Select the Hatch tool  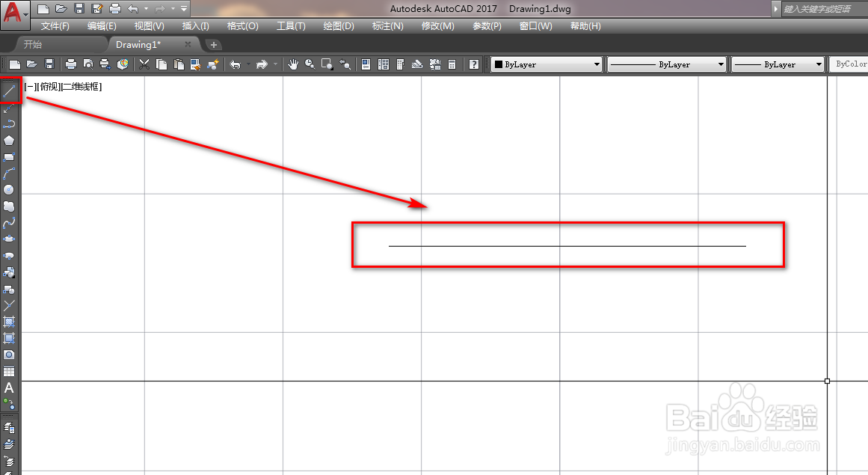coord(9,322)
